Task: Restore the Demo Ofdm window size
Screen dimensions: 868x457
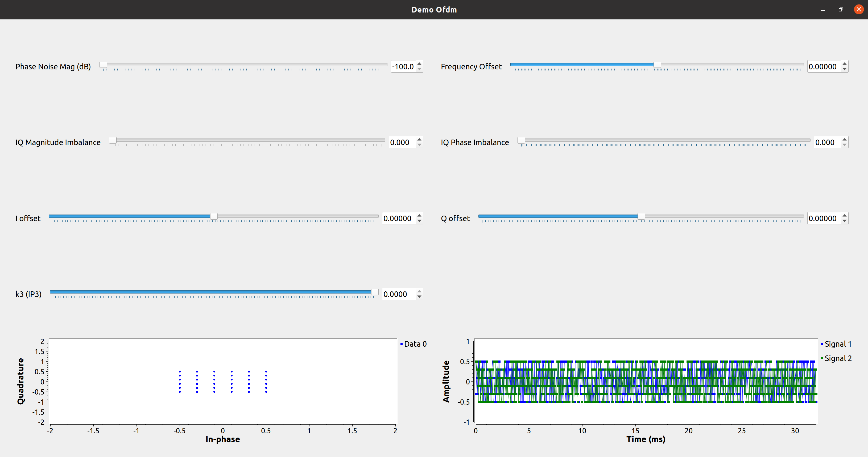Action: (840, 9)
